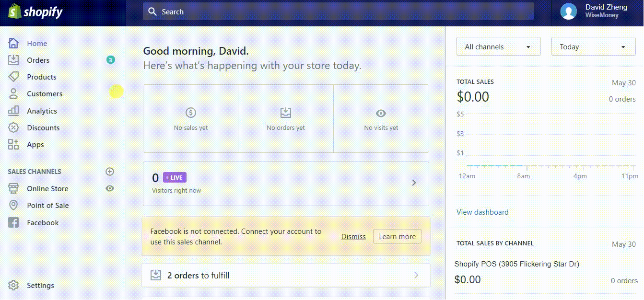644x300 pixels.
Task: Open Online Store sales channel
Action: pos(47,188)
